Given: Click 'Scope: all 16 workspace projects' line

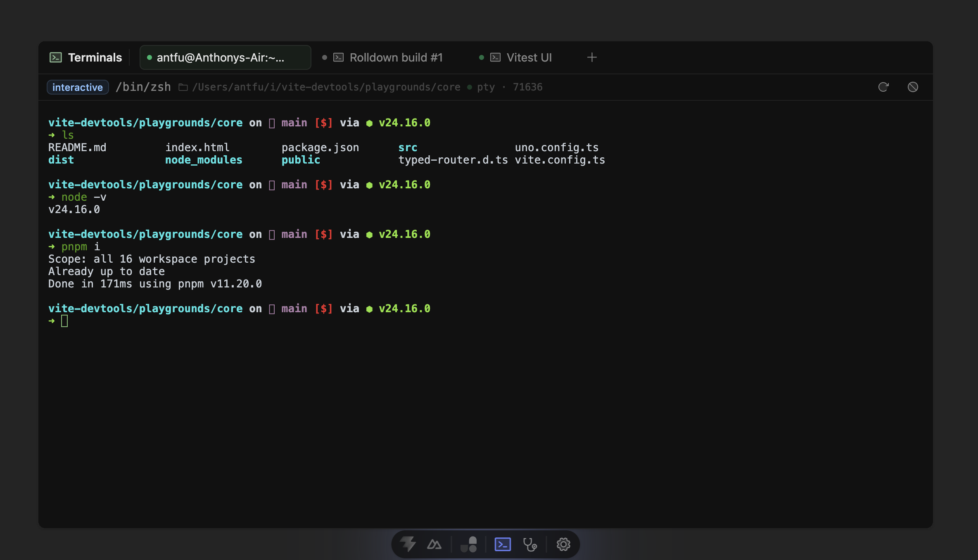Looking at the screenshot, I should point(152,259).
